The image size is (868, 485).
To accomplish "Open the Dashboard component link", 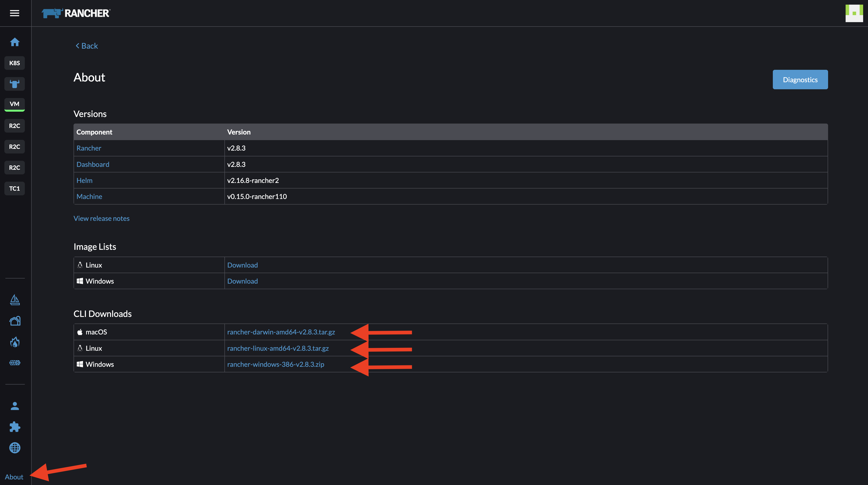I will 93,164.
